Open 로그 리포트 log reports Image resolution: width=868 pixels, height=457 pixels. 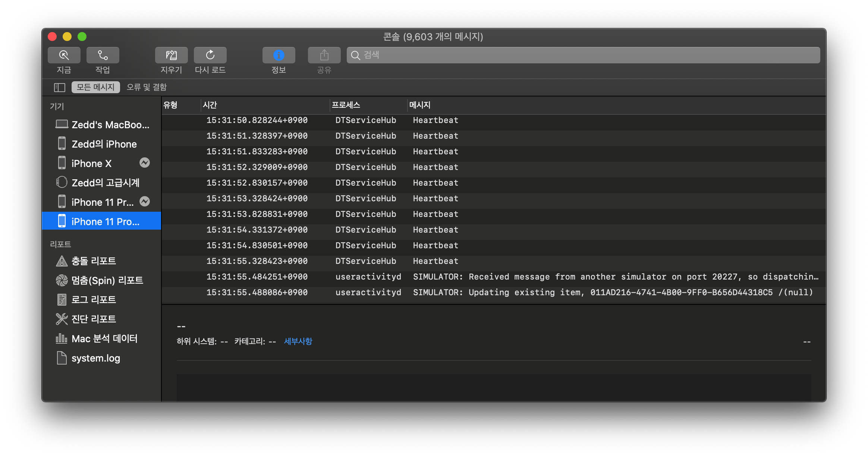click(x=101, y=300)
